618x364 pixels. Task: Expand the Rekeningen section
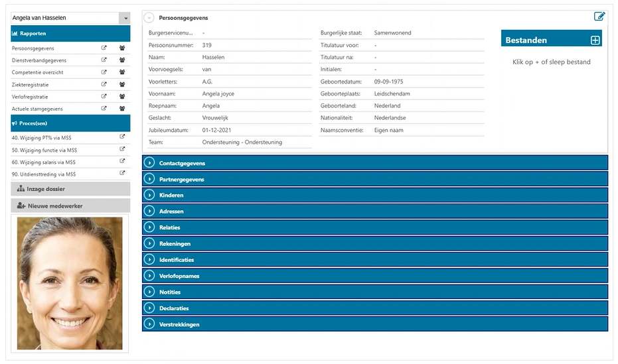(149, 244)
